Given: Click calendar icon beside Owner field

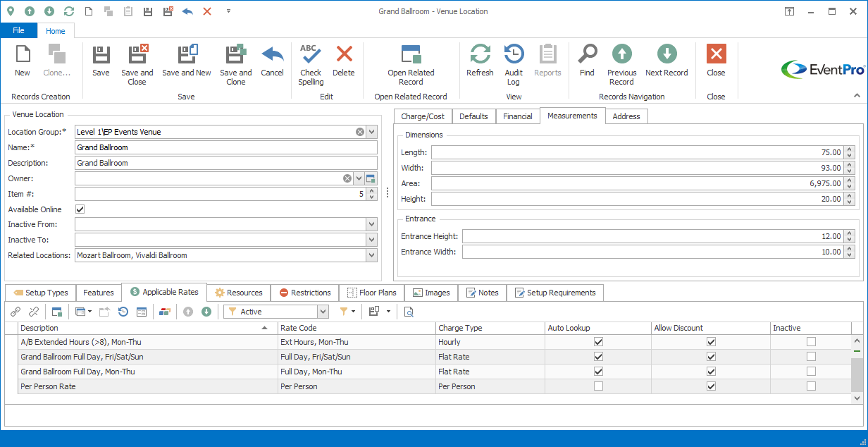Looking at the screenshot, I should click(371, 178).
